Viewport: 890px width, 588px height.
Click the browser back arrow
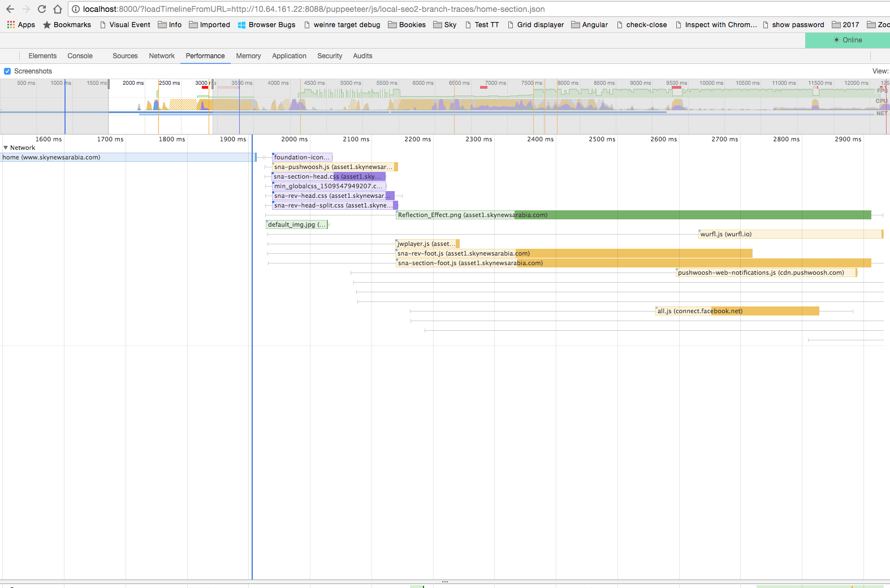pos(10,9)
